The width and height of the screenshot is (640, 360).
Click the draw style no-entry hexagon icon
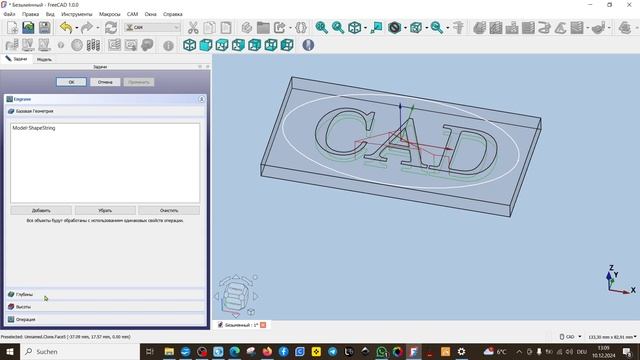pos(394,27)
